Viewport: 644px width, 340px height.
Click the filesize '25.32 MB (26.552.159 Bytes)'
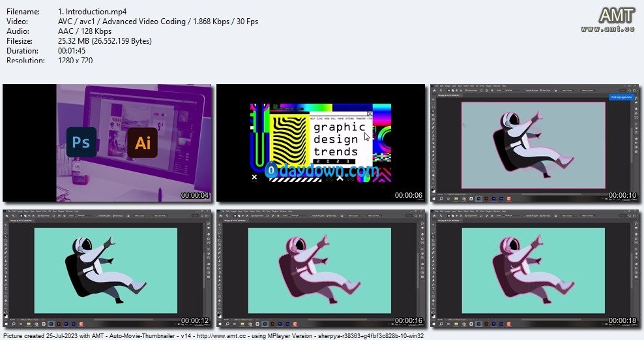105,41
